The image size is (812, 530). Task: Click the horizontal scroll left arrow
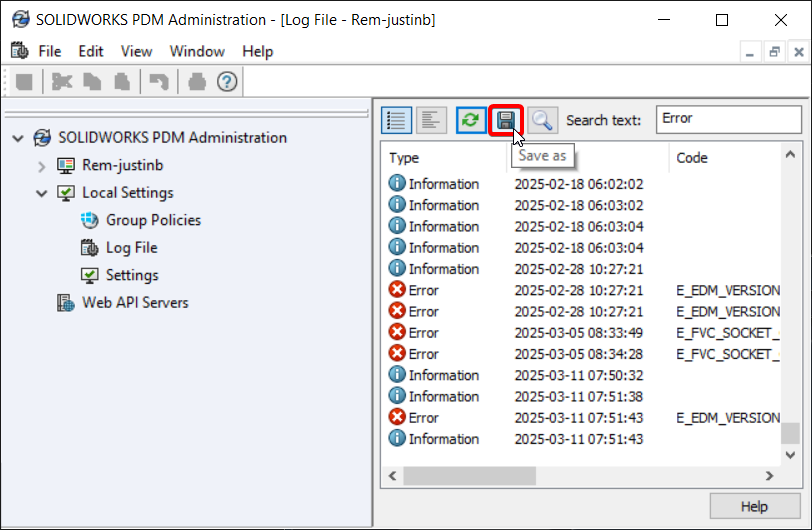pos(393,476)
